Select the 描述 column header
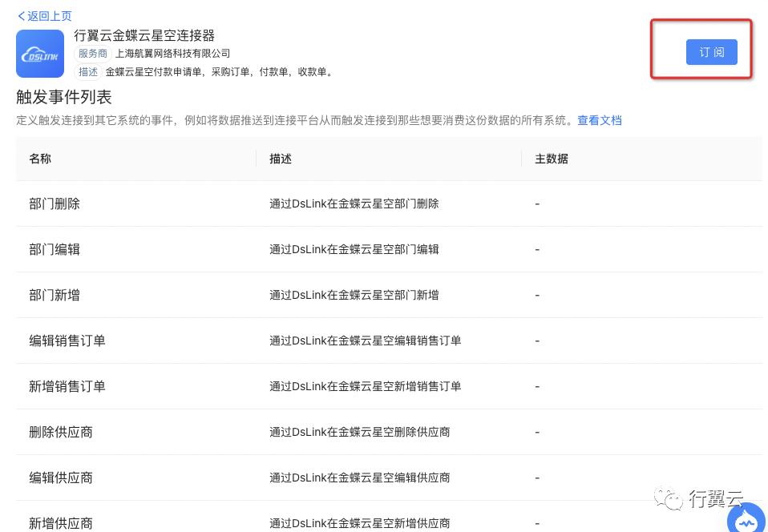 (x=280, y=159)
